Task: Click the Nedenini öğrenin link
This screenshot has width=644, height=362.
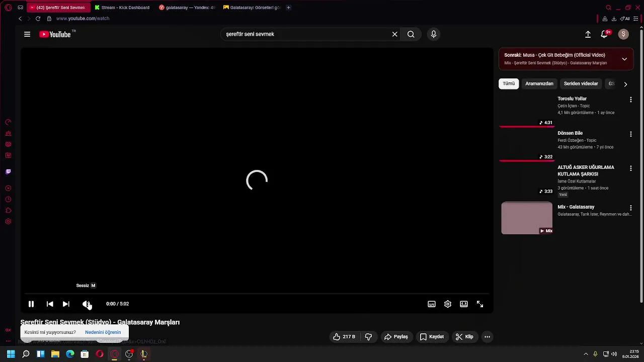Action: (x=103, y=332)
